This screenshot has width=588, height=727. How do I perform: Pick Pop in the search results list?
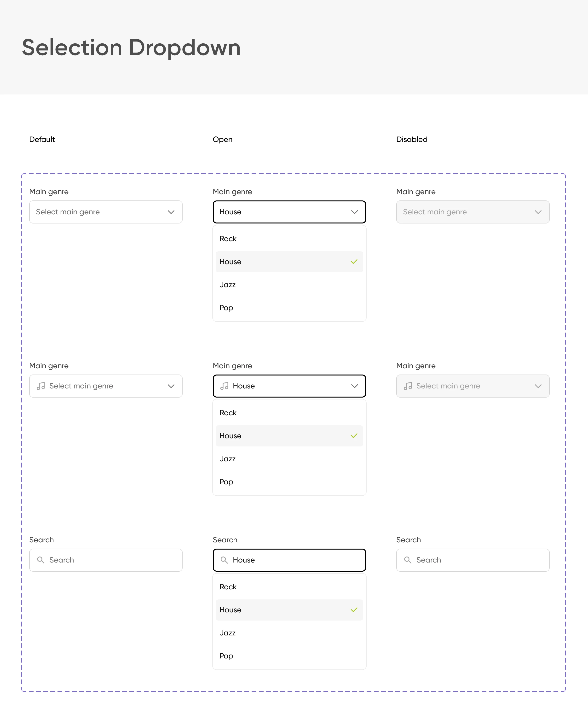tap(226, 656)
